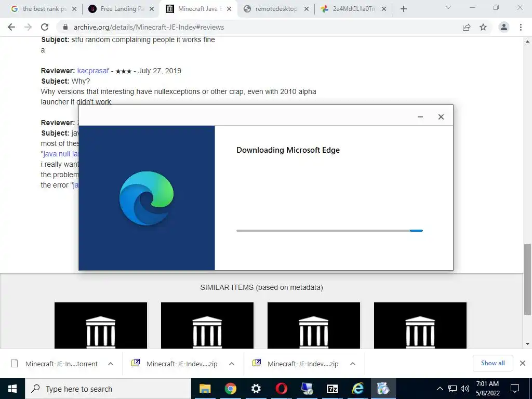Viewport: 532px width, 399px height.
Task: Open the first similar item thumbnail
Action: click(x=101, y=325)
